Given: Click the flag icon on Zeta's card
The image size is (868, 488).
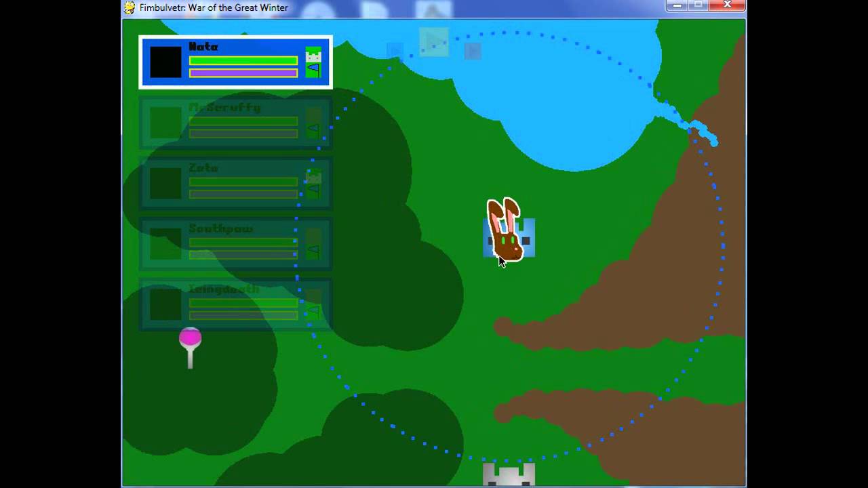Looking at the screenshot, I should [x=313, y=191].
